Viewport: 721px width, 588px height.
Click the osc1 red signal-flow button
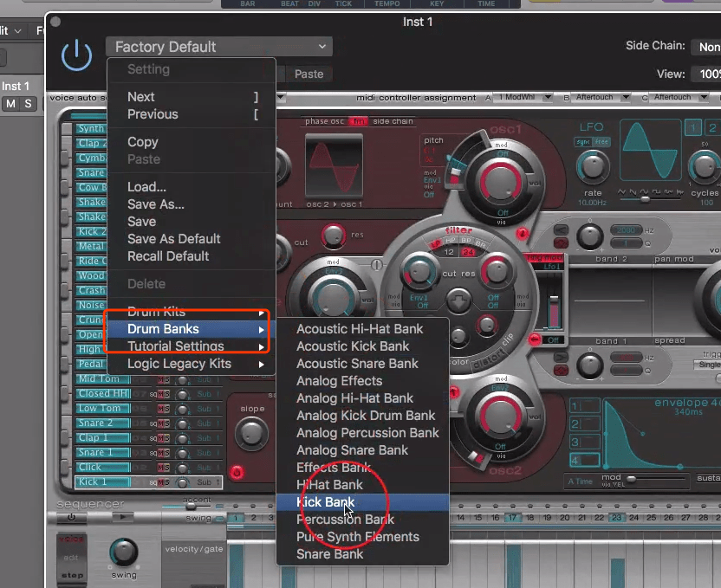click(523, 234)
